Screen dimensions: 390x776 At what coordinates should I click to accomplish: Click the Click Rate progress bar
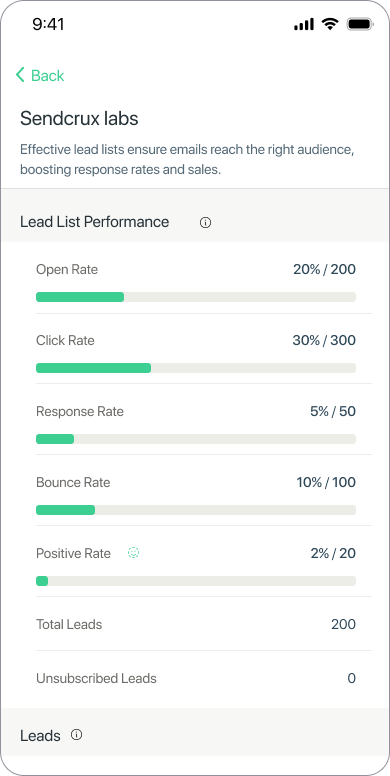click(196, 368)
